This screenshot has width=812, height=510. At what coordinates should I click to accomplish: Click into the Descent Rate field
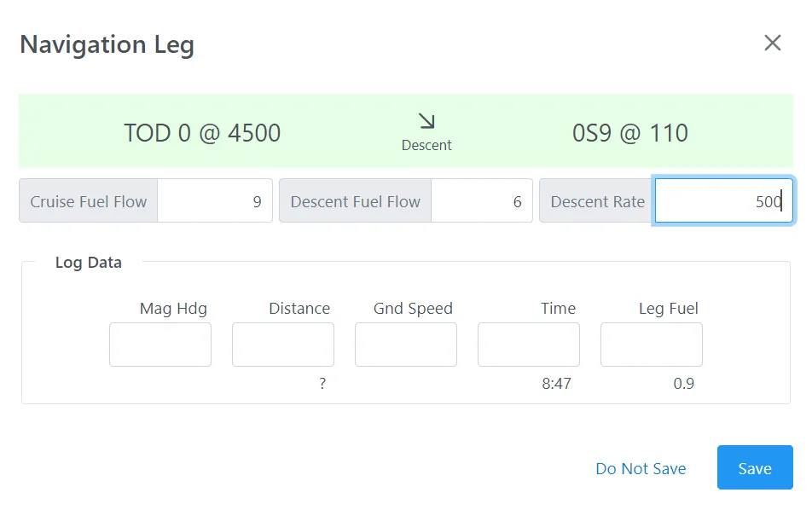click(723, 201)
